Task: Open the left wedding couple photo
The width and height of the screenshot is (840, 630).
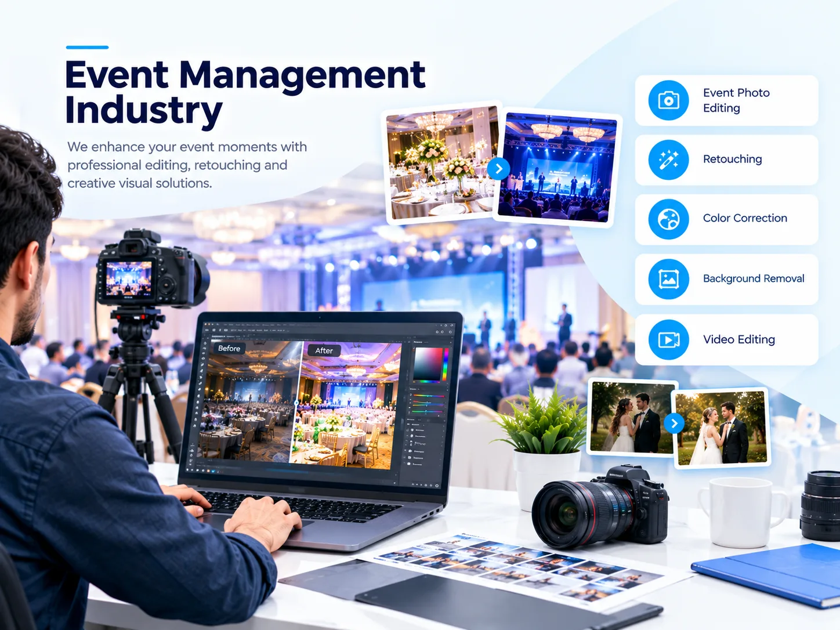Action: coord(631,417)
